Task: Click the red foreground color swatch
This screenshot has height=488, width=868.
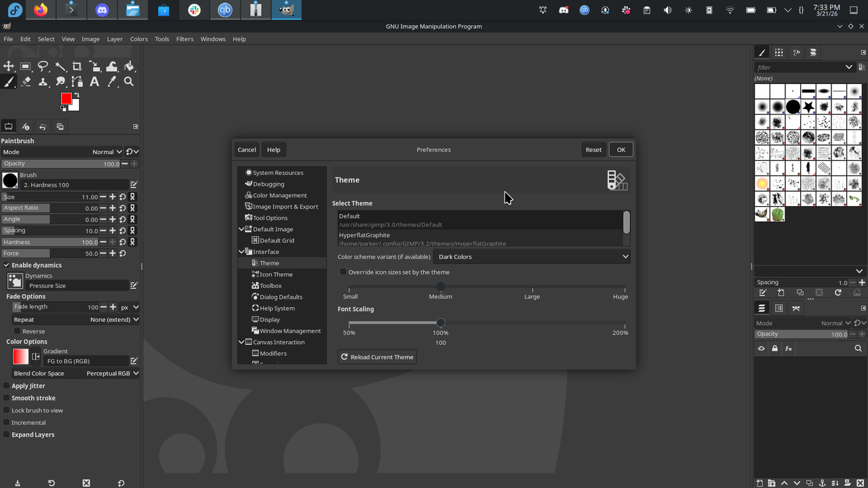Action: click(x=66, y=99)
